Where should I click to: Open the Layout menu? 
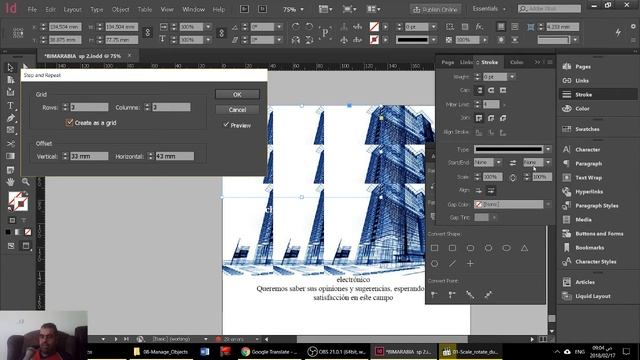(x=73, y=9)
